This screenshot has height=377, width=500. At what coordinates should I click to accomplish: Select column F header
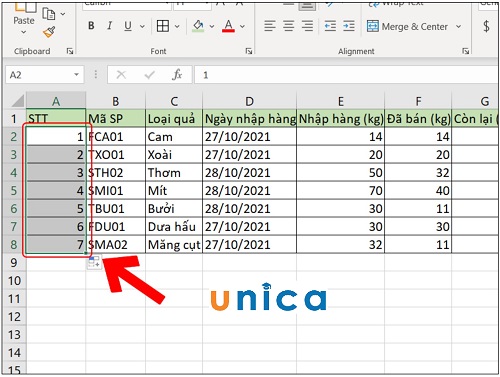coord(418,101)
